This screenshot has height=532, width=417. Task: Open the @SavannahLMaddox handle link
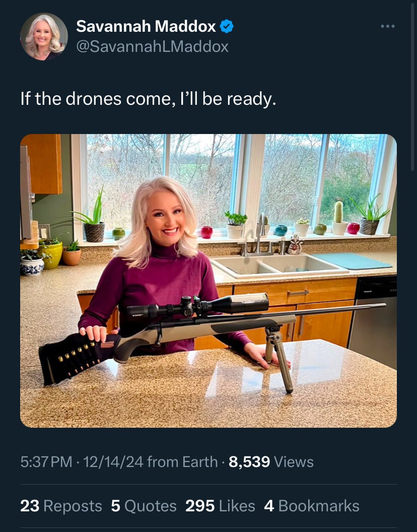pos(152,46)
